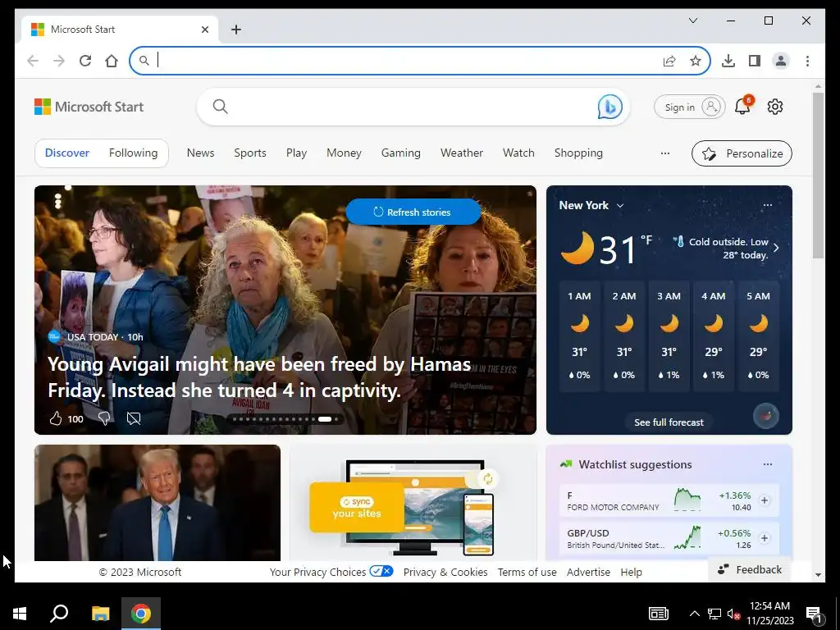Open the news and interests taskbar icon
Screen dimensions: 840x630
tap(659, 614)
